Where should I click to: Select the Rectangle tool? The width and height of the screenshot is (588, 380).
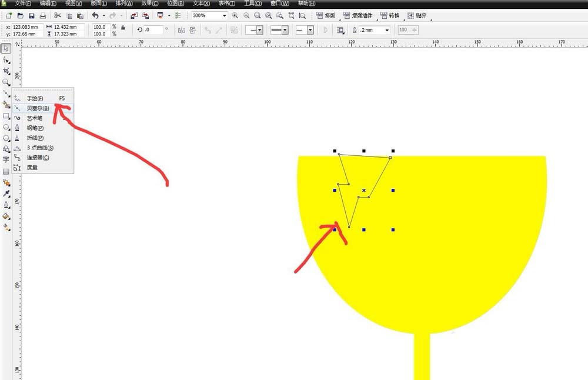(6, 116)
